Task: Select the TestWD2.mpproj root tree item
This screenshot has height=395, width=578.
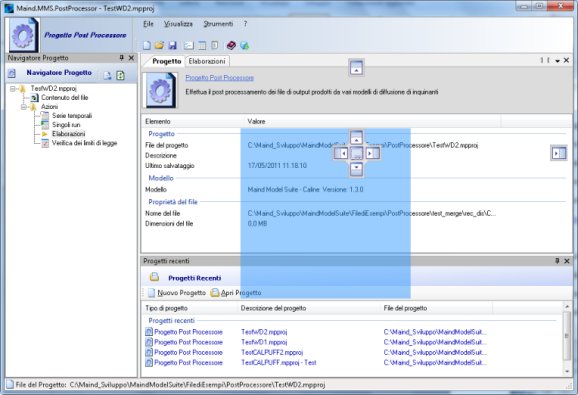Action: click(53, 88)
